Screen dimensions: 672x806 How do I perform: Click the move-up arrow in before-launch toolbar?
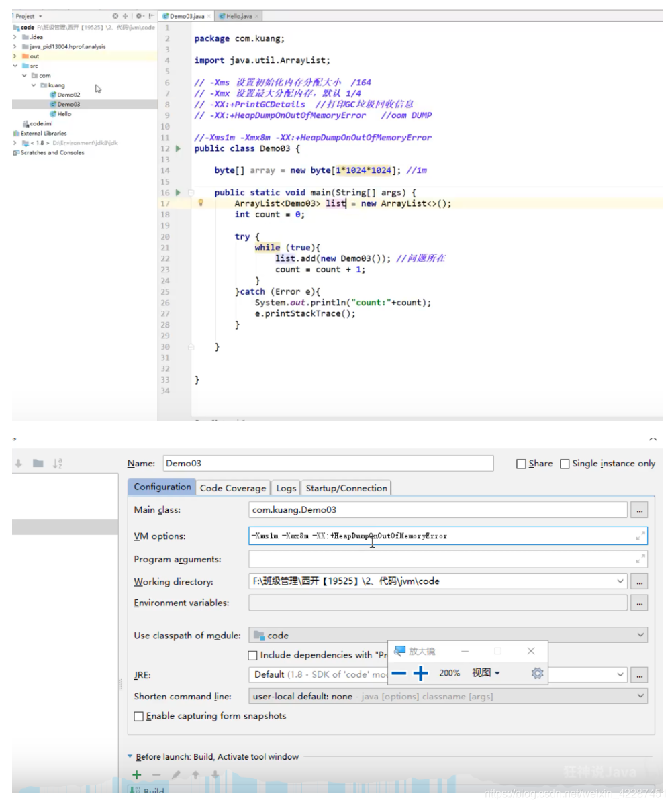pyautogui.click(x=195, y=775)
